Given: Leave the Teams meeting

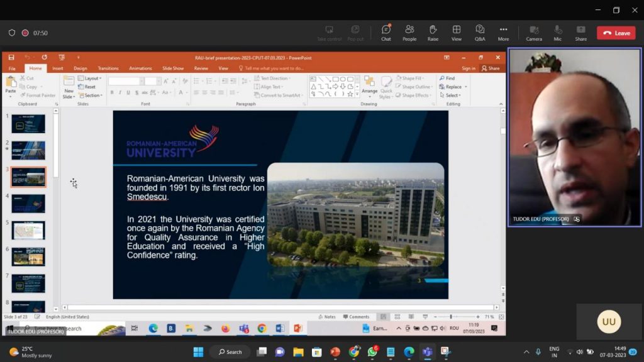Looking at the screenshot, I should click(616, 33).
